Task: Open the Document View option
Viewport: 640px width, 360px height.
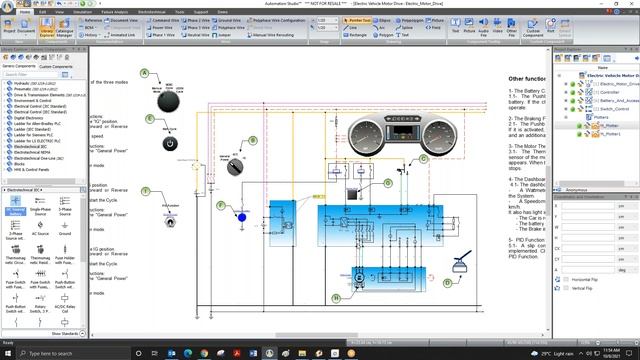Action: [121, 20]
